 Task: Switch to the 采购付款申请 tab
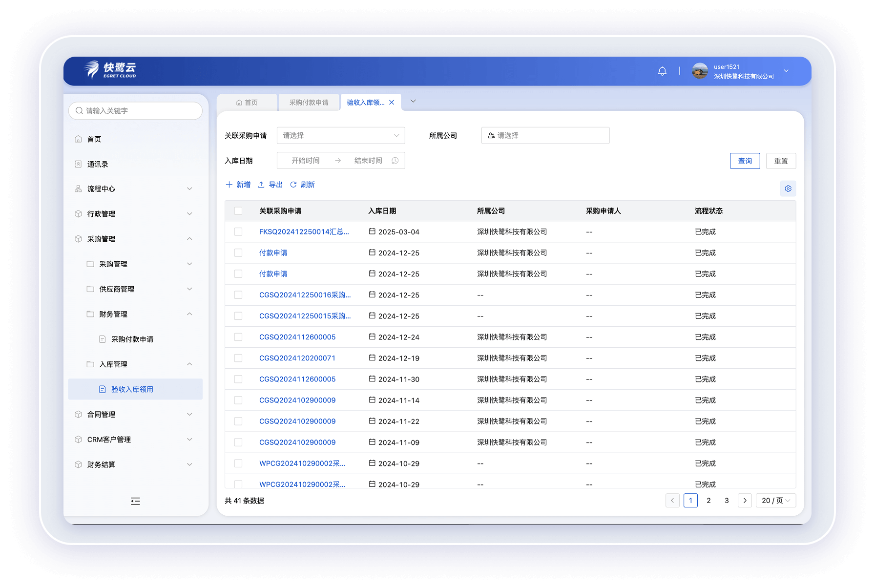pyautogui.click(x=309, y=103)
